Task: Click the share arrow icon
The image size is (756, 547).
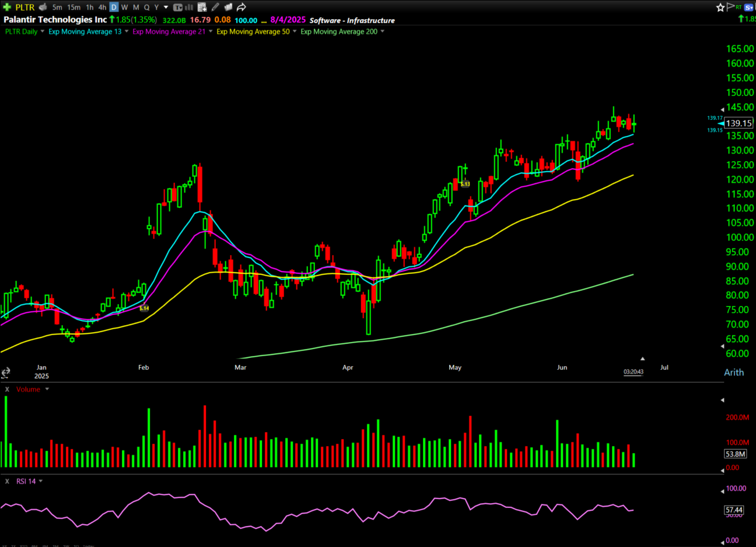Action: (241, 7)
